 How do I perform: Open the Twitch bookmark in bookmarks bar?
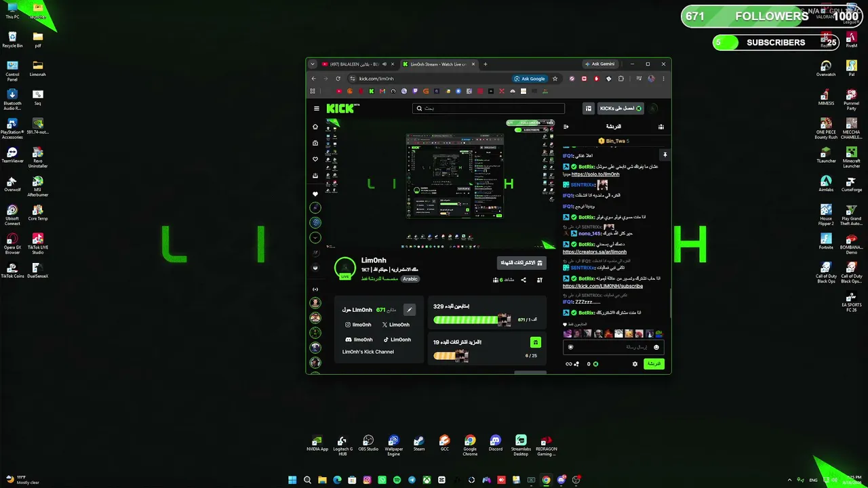tap(415, 91)
